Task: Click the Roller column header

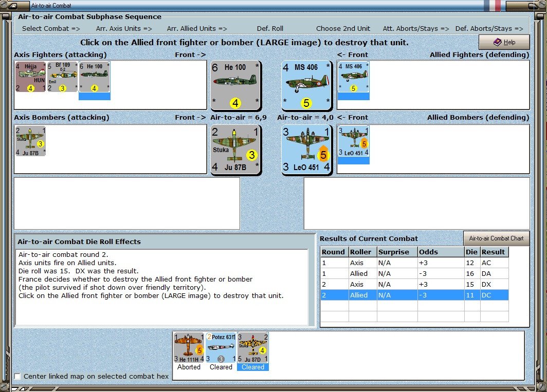Action: click(362, 252)
